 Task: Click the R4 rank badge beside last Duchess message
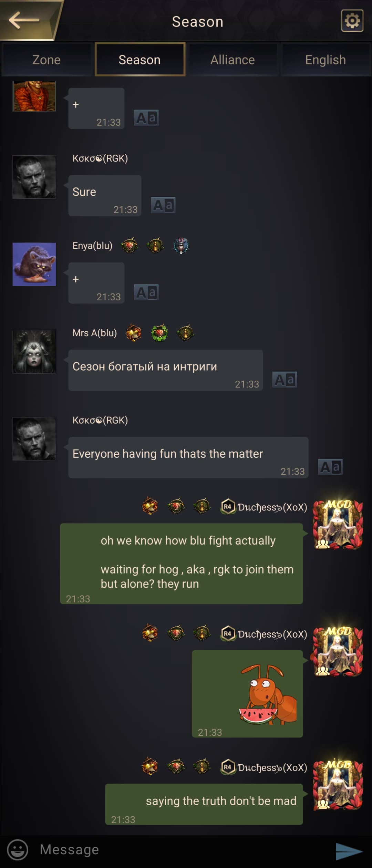[228, 767]
